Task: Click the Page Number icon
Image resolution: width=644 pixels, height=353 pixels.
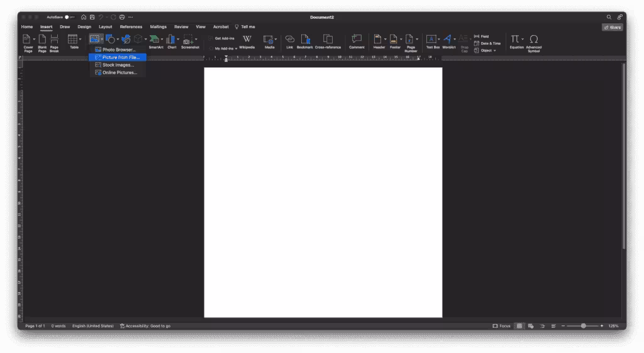Action: [409, 39]
